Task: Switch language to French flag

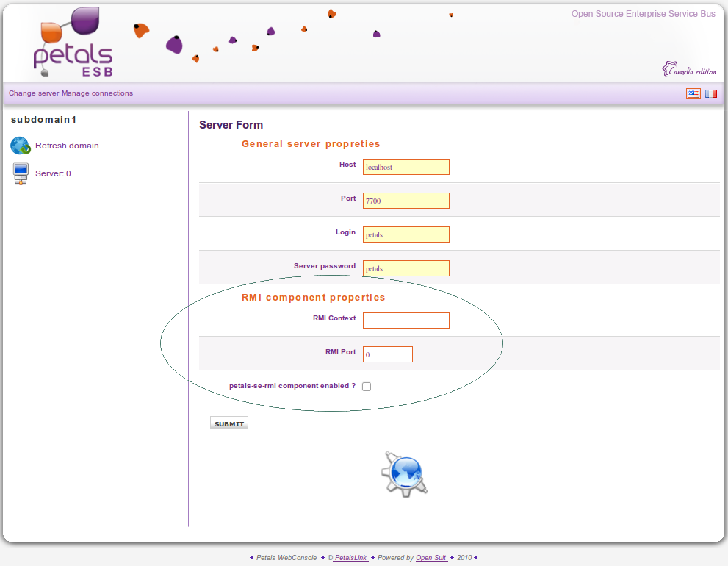Action: pyautogui.click(x=711, y=93)
